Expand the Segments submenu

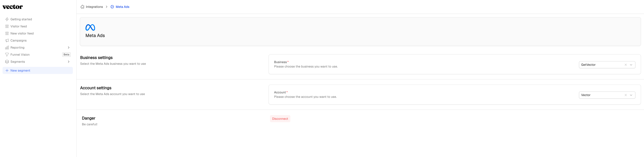click(69, 62)
